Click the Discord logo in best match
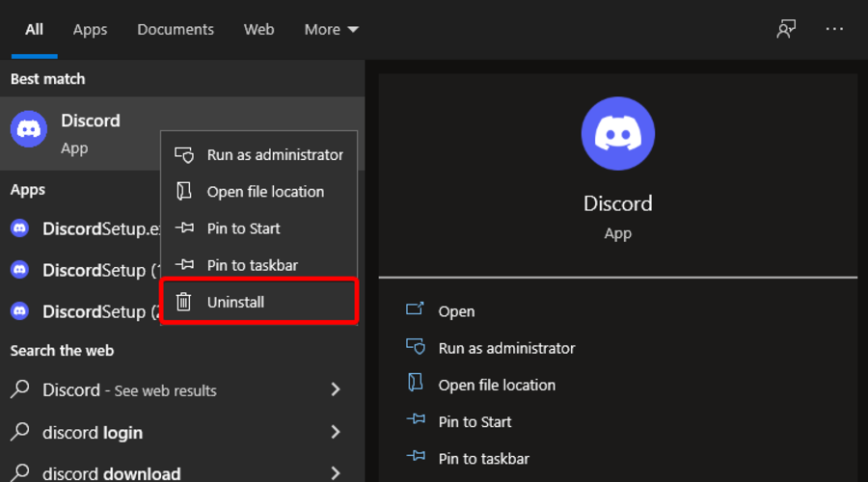Viewport: 868px width, 482px height. pyautogui.click(x=29, y=128)
